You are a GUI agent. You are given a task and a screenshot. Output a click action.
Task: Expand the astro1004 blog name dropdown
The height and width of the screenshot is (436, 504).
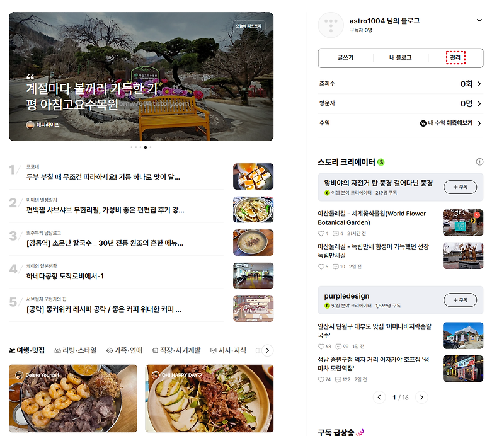tap(479, 20)
